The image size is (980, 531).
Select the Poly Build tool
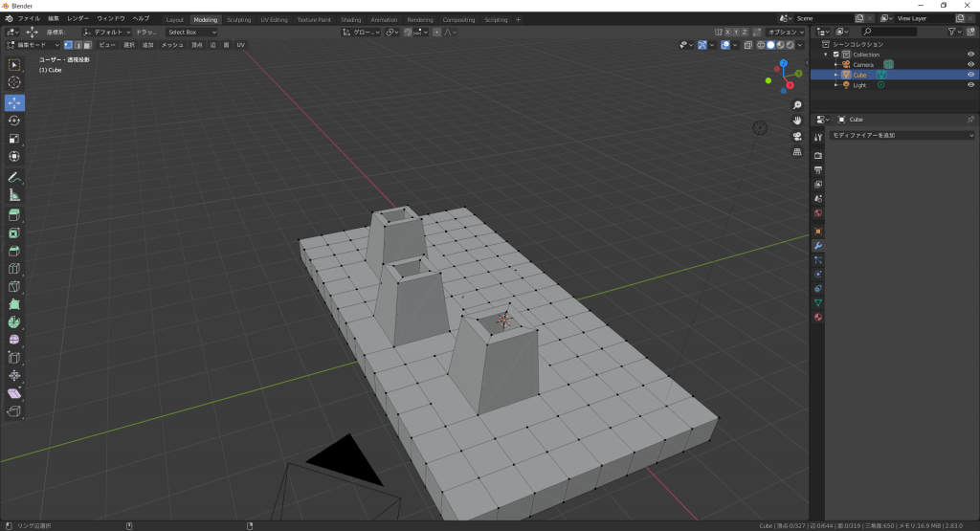pyautogui.click(x=13, y=304)
